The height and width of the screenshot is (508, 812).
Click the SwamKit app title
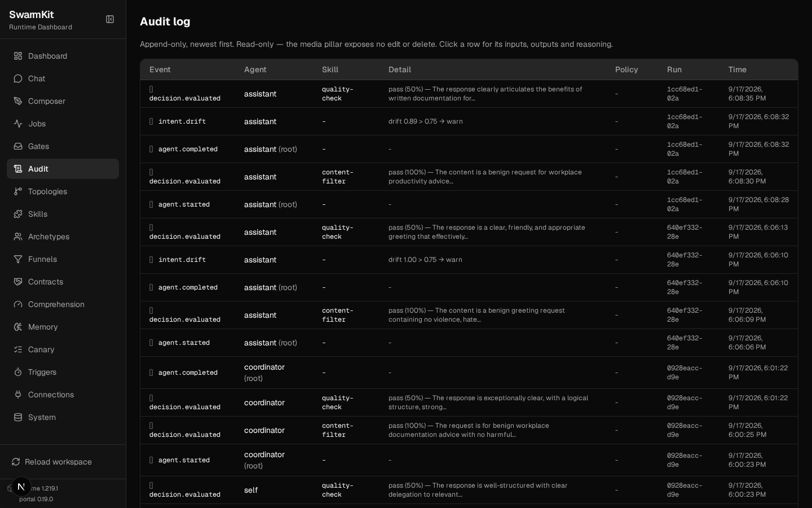click(32, 15)
